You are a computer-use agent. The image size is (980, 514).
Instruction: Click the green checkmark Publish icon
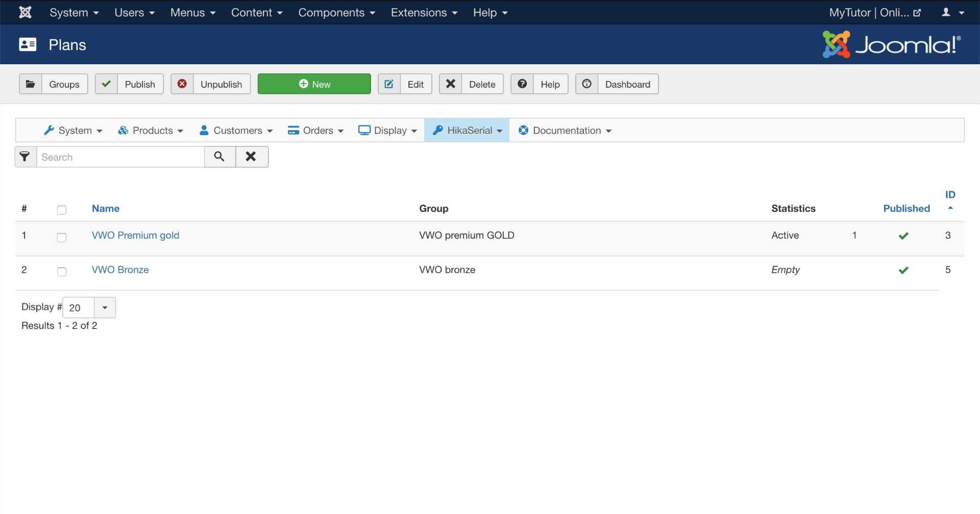[x=106, y=84]
